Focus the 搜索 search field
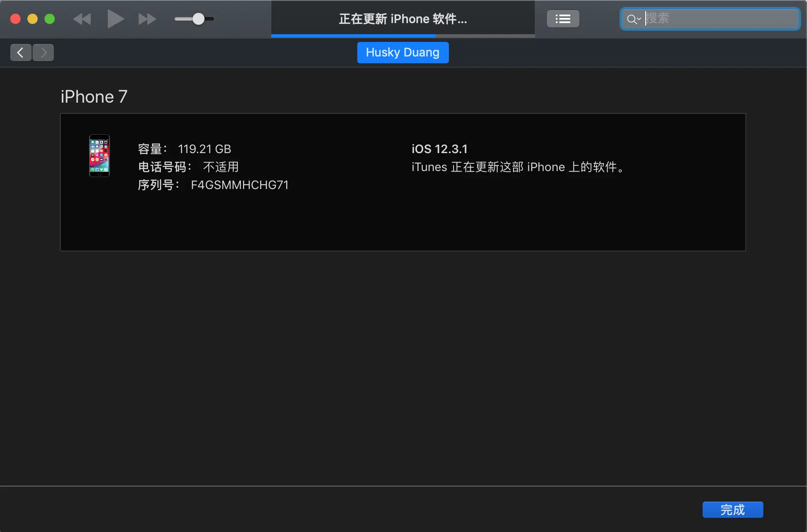 coord(710,19)
